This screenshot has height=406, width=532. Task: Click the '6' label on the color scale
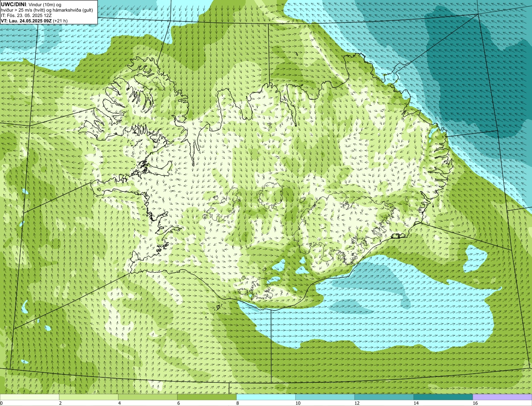(179, 403)
